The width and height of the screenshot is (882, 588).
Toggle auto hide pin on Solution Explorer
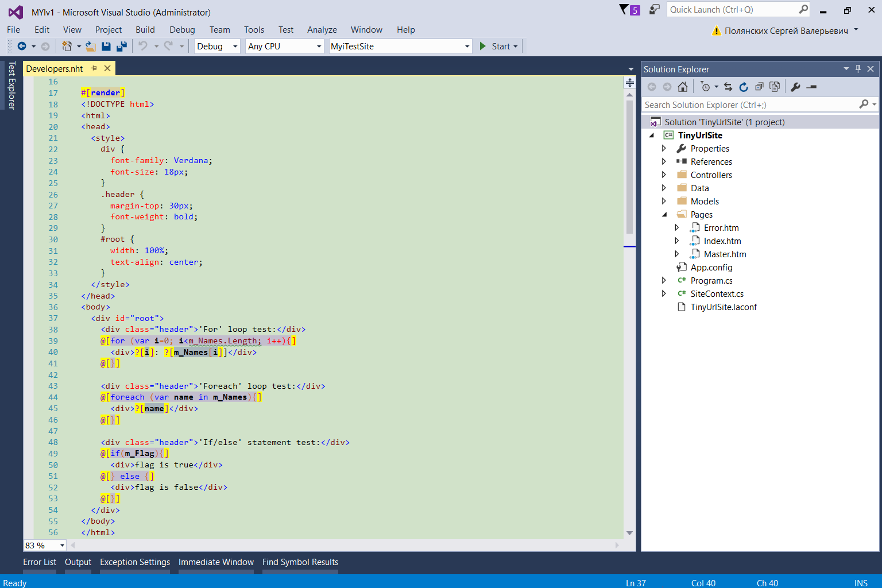pyautogui.click(x=858, y=68)
